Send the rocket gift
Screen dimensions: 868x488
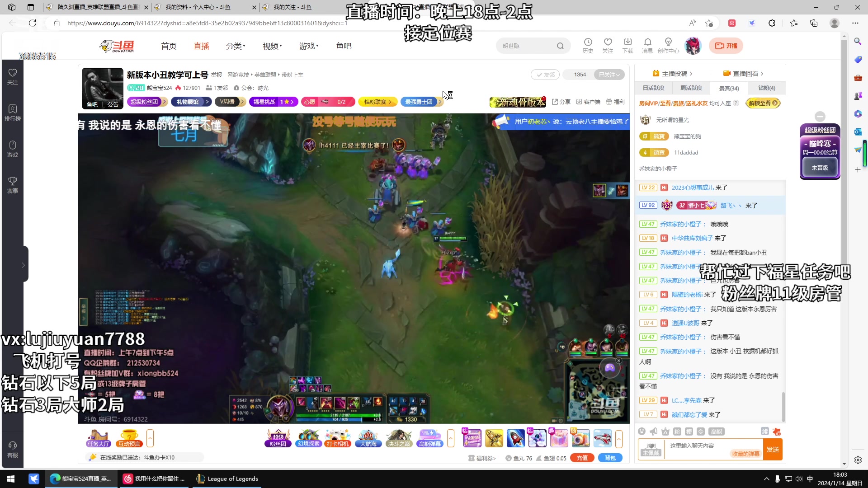pos(515,438)
